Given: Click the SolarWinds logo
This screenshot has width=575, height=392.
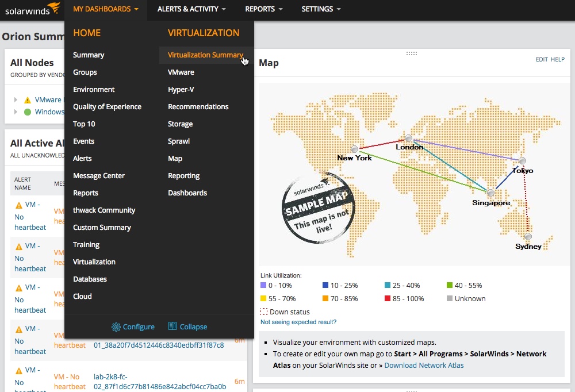Looking at the screenshot, I should [32, 9].
